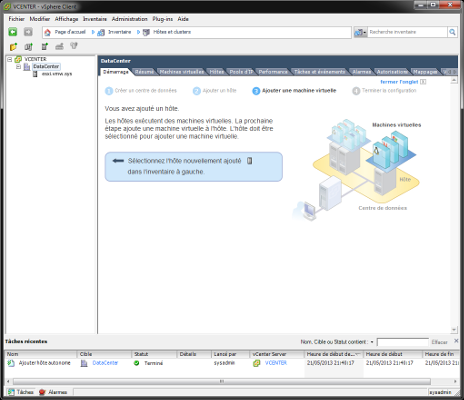Select esxi host in inventory tree
The image size is (464, 400).
pyautogui.click(x=57, y=74)
